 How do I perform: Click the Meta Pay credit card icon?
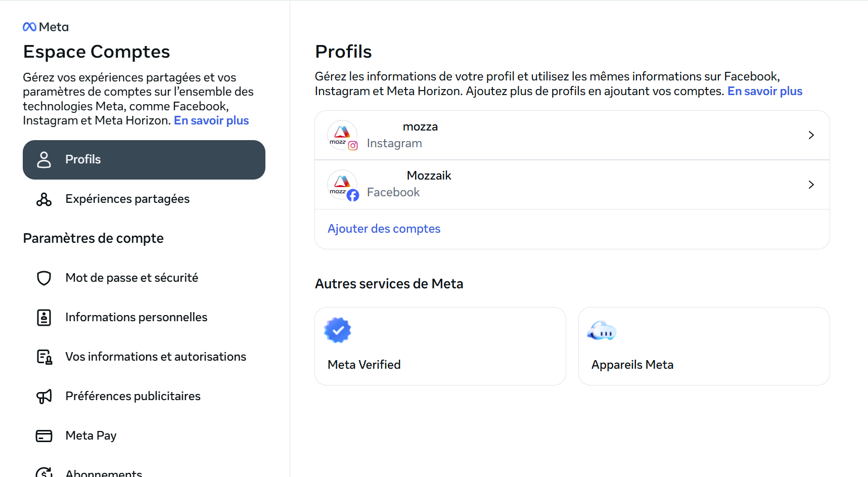pyautogui.click(x=44, y=436)
